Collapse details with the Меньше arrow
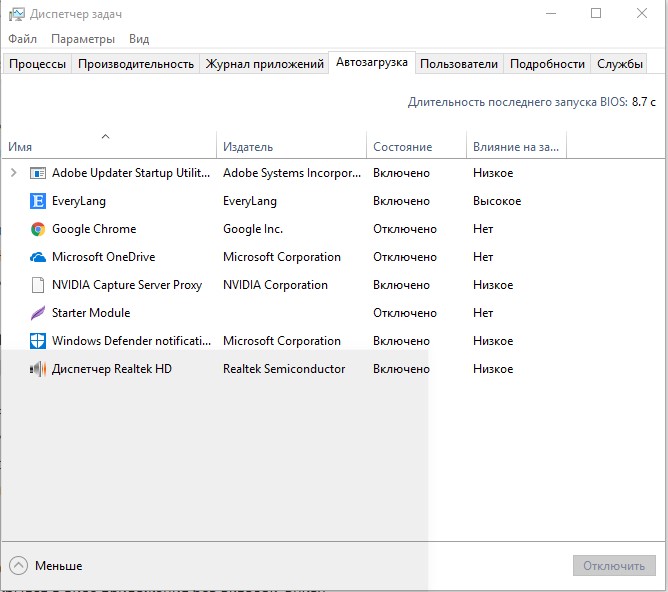Image resolution: width=668 pixels, height=592 pixels. tap(19, 565)
